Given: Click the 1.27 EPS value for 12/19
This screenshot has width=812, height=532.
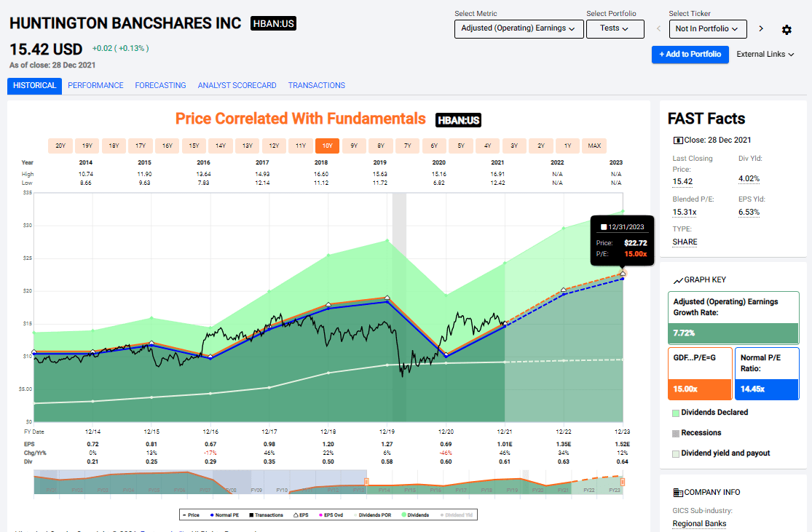Looking at the screenshot, I should click(x=387, y=445).
